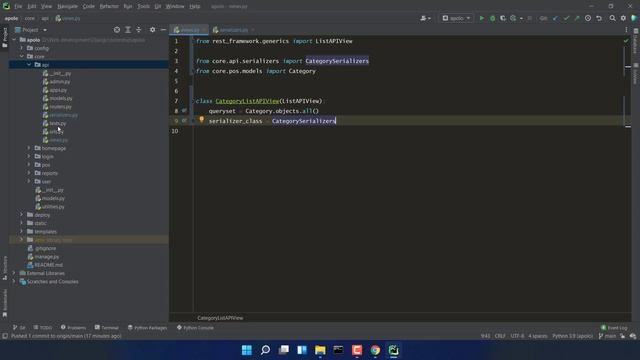Screen dimensions: 640x360
Task: Open the TODO tool window
Action: (x=43, y=328)
